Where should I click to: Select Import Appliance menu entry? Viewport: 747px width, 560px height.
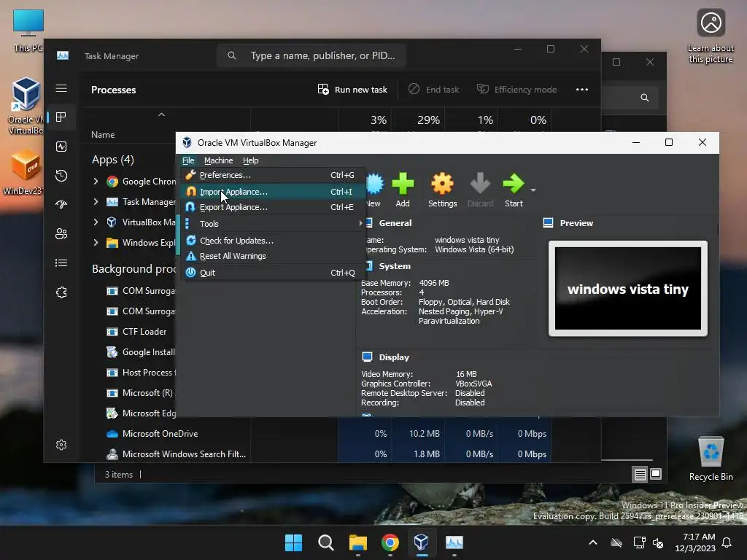click(x=273, y=192)
